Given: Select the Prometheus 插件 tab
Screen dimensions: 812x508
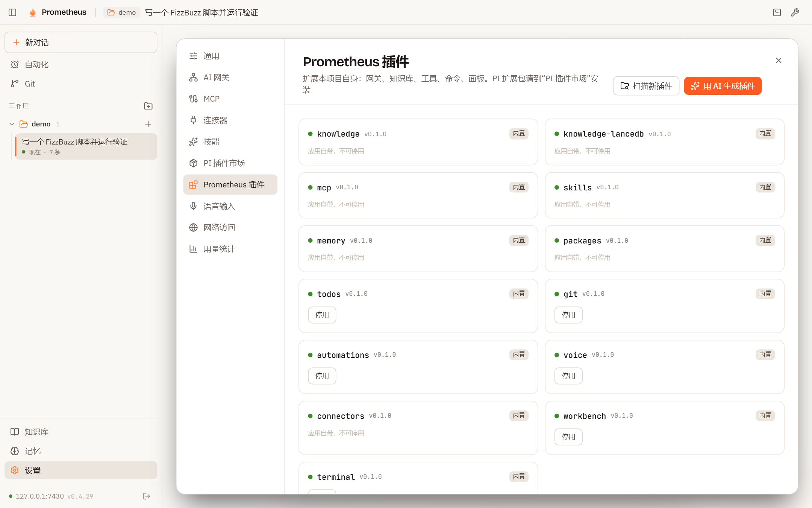Looking at the screenshot, I should click(x=230, y=185).
